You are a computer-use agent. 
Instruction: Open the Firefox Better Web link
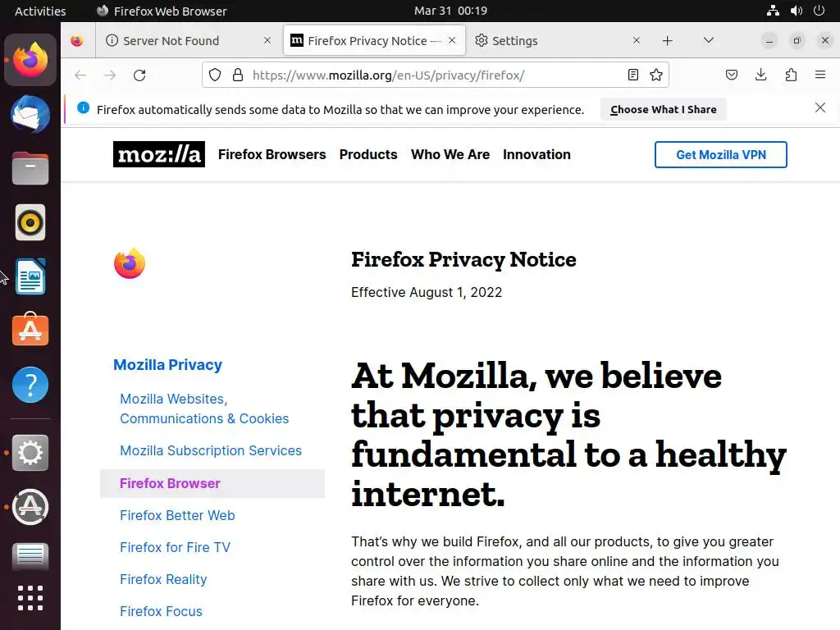177,515
